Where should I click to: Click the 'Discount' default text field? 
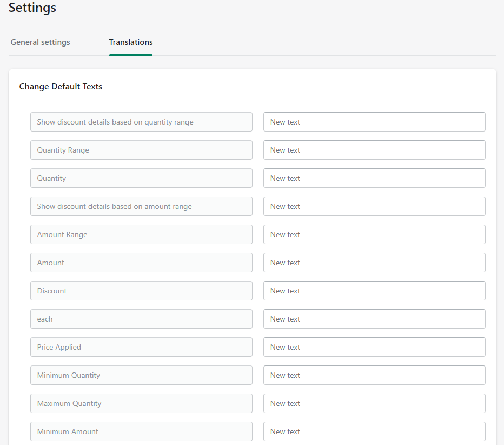tap(142, 291)
